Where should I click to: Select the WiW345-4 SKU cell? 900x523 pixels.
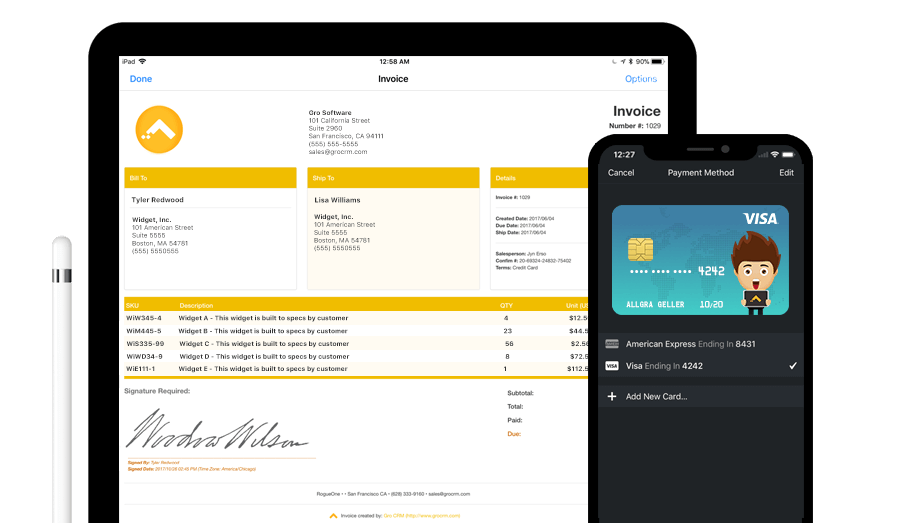pyautogui.click(x=144, y=318)
